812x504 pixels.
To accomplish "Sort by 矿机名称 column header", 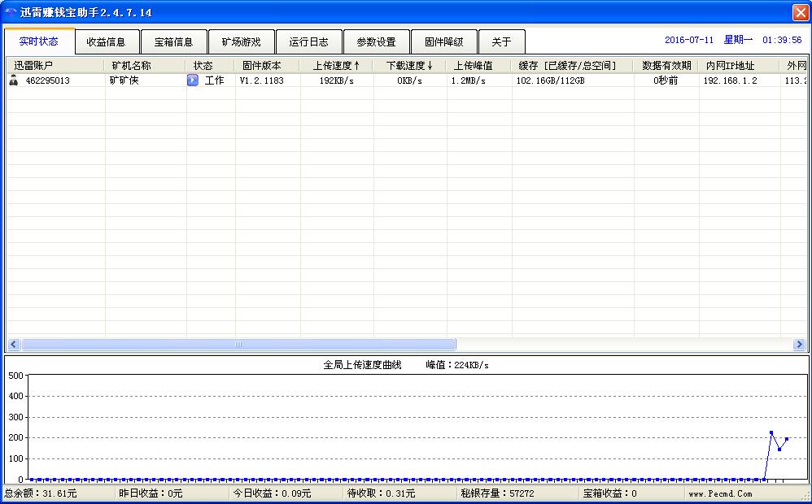I will point(145,66).
